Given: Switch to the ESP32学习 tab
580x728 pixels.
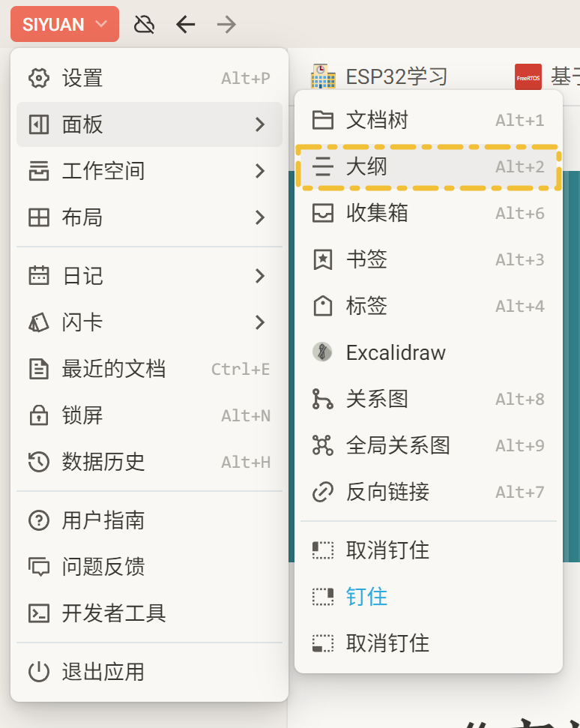Looking at the screenshot, I should pyautogui.click(x=379, y=76).
